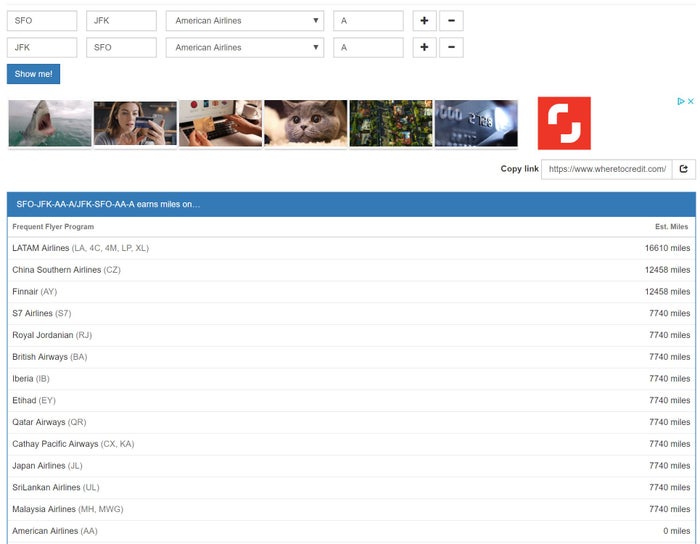Click the 16610 miles value
The width and height of the screenshot is (700, 544).
tap(667, 248)
